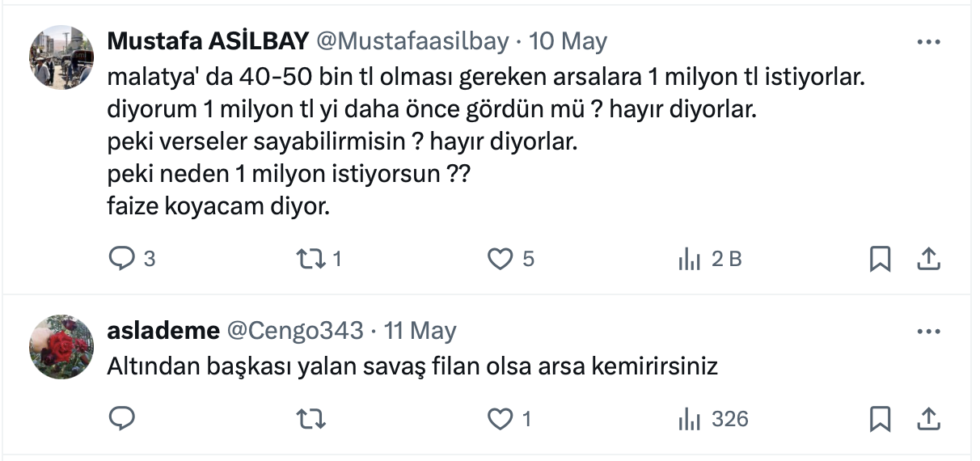Bookmark Mustafa ASİLBAY's tweet
The height and width of the screenshot is (461, 980).
tap(880, 259)
